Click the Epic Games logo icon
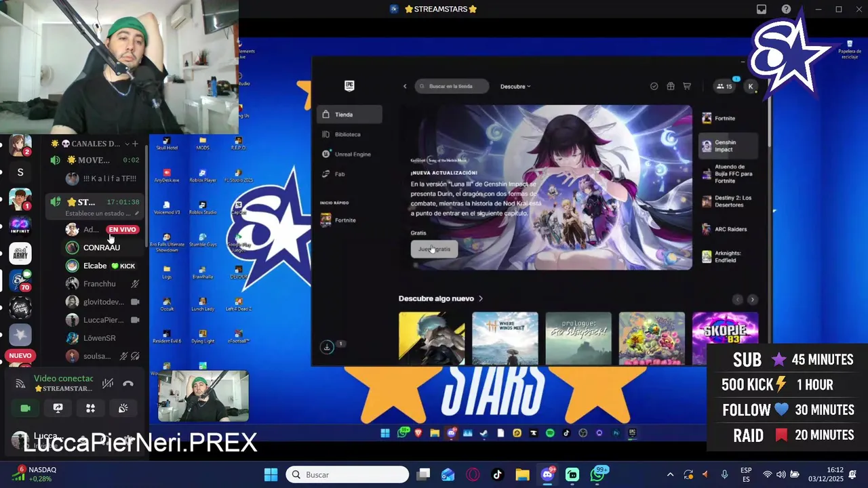The image size is (868, 488). 349,86
